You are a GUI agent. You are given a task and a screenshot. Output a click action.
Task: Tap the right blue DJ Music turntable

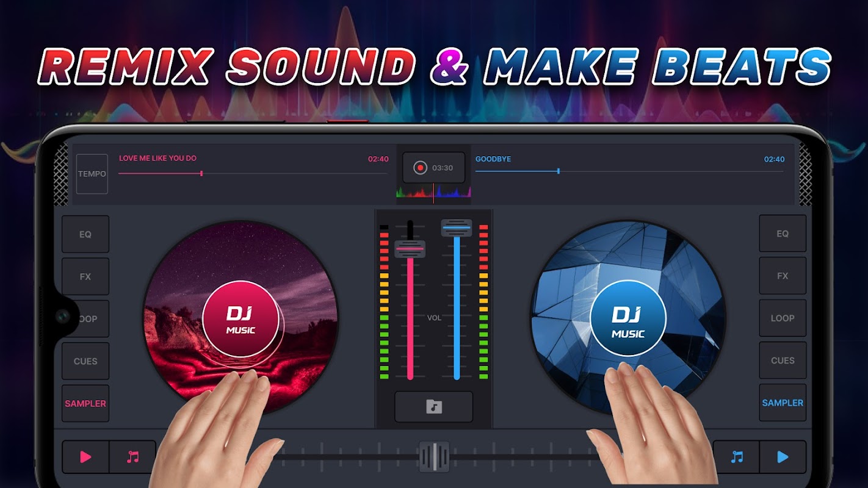(x=629, y=318)
